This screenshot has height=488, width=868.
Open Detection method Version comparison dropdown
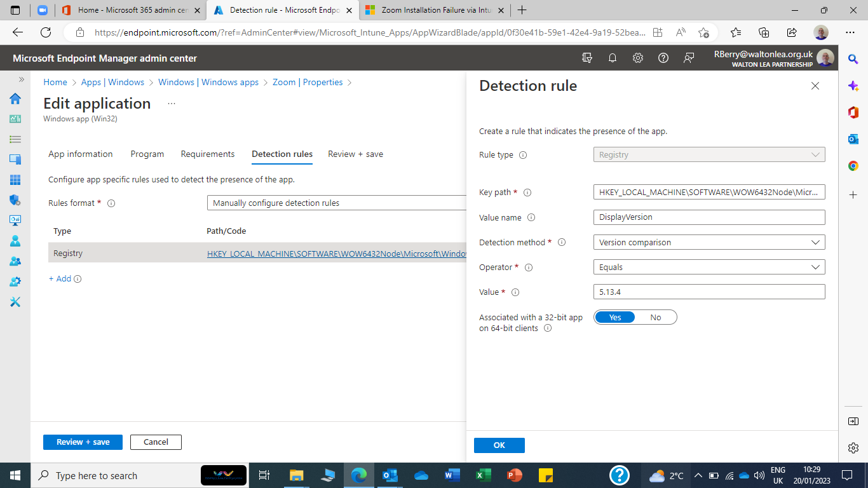point(709,242)
